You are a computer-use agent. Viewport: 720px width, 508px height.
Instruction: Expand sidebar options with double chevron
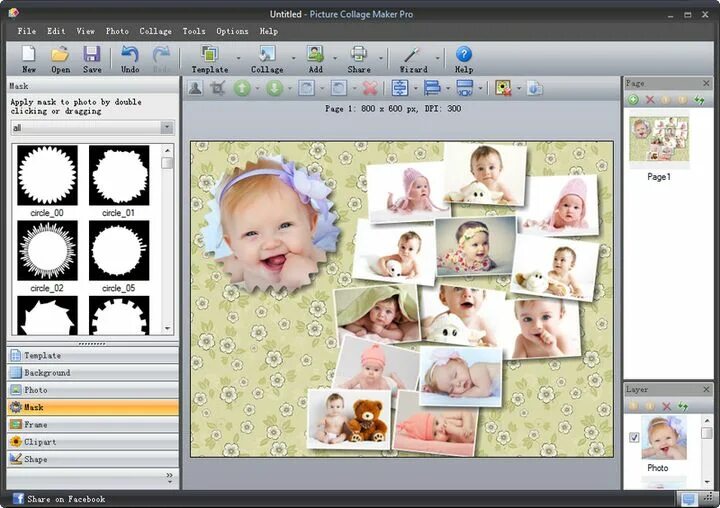click(x=169, y=478)
